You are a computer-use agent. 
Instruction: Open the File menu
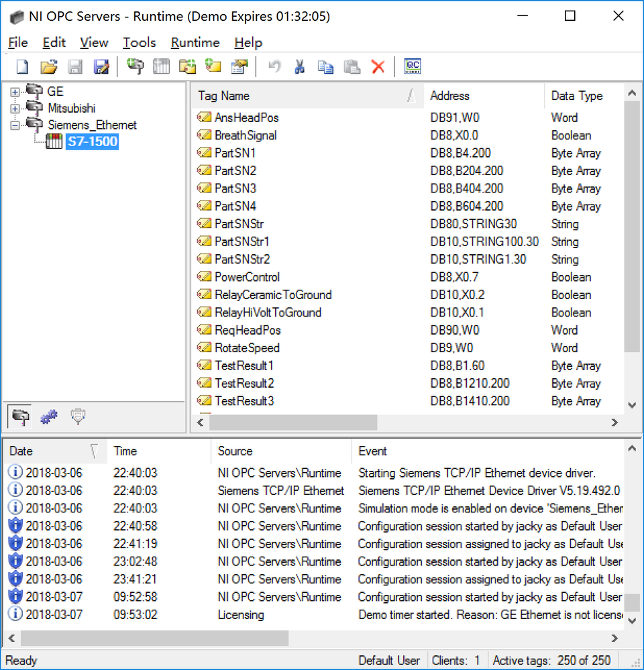pos(18,43)
